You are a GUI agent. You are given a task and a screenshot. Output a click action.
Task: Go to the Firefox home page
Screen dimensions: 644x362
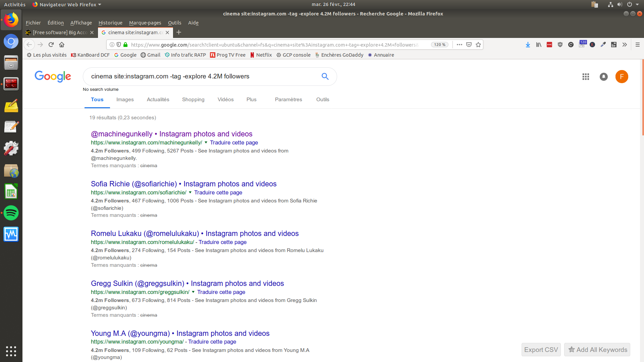point(62,45)
